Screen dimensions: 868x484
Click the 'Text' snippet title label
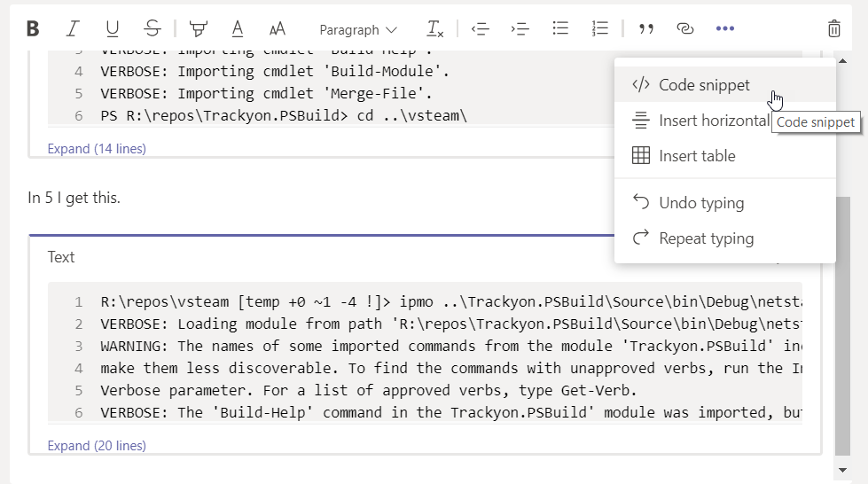coord(61,257)
